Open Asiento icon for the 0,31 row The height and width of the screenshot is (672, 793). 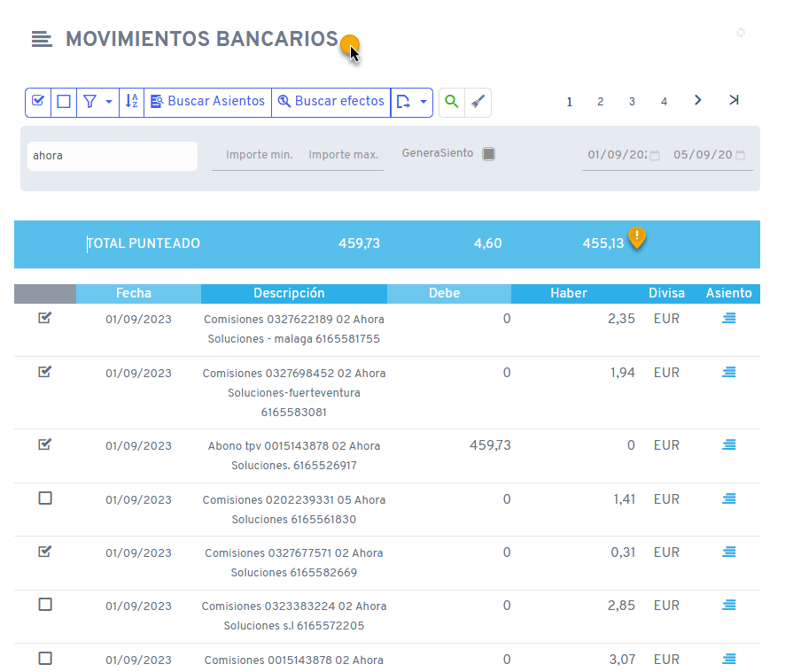point(729,552)
